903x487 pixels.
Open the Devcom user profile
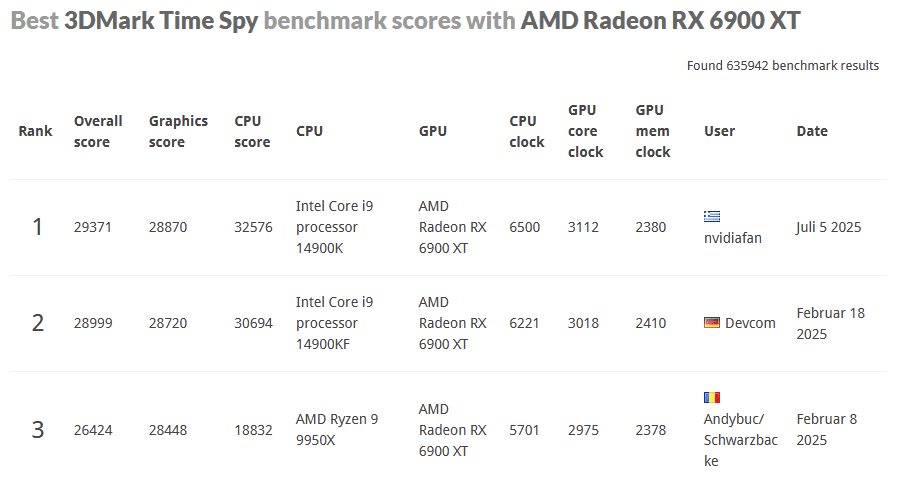point(750,323)
